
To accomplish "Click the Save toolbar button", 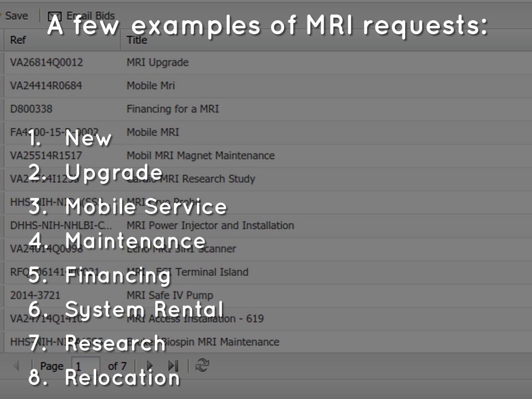I will (x=16, y=16).
